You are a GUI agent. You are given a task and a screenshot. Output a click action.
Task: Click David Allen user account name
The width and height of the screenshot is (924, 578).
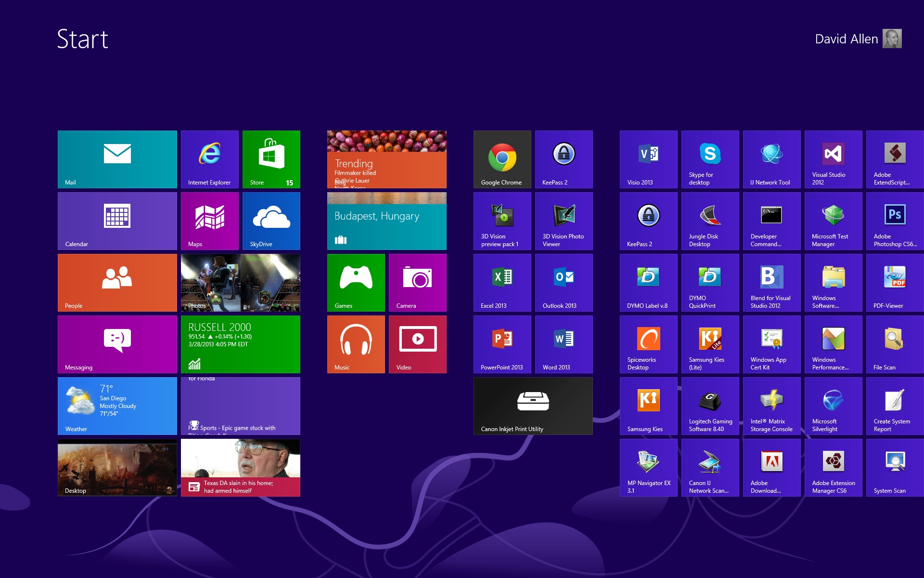click(846, 39)
